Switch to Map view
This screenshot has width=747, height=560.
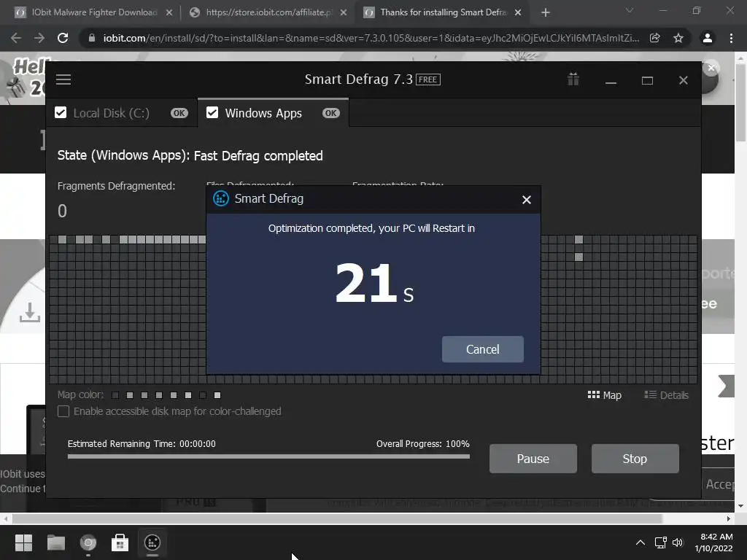[x=605, y=395]
